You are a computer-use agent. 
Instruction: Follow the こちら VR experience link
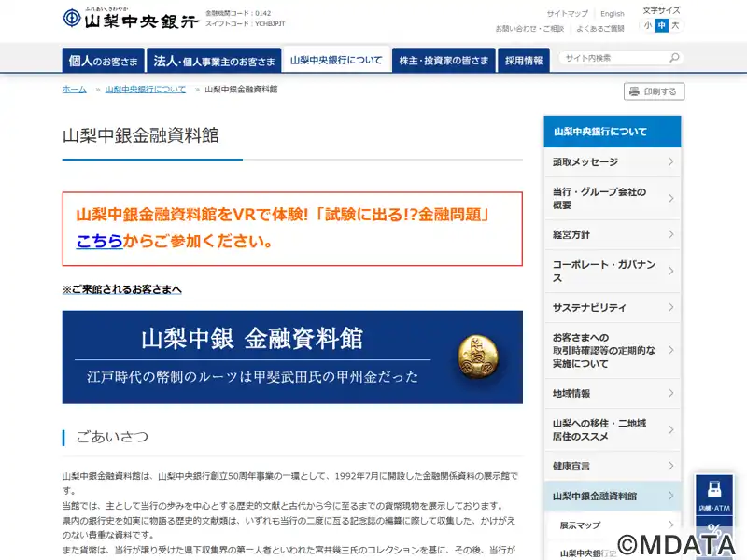(x=100, y=241)
